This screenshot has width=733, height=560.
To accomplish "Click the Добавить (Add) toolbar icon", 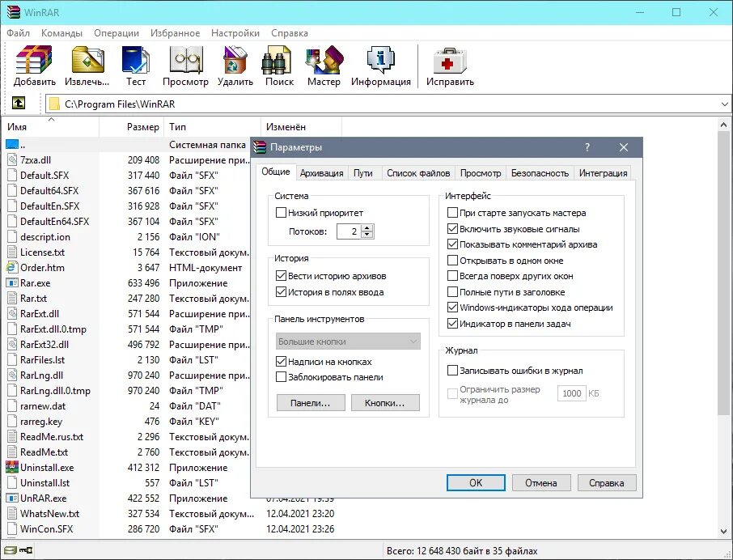I will pos(34,59).
